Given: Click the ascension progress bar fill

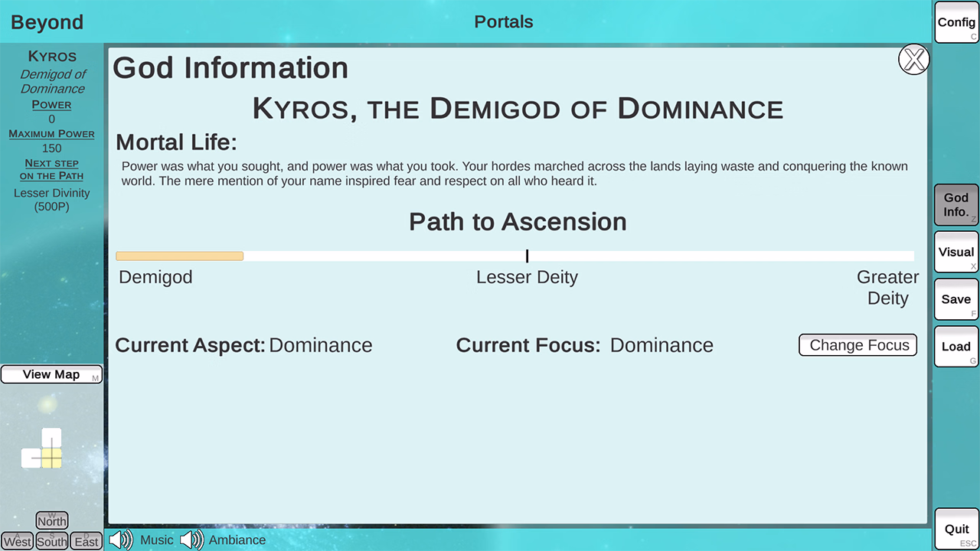Looking at the screenshot, I should (x=180, y=256).
